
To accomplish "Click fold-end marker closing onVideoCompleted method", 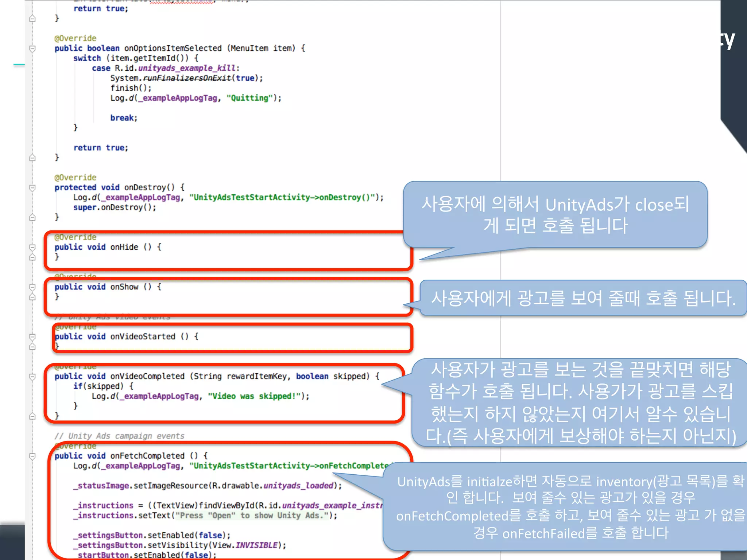I will tap(32, 416).
